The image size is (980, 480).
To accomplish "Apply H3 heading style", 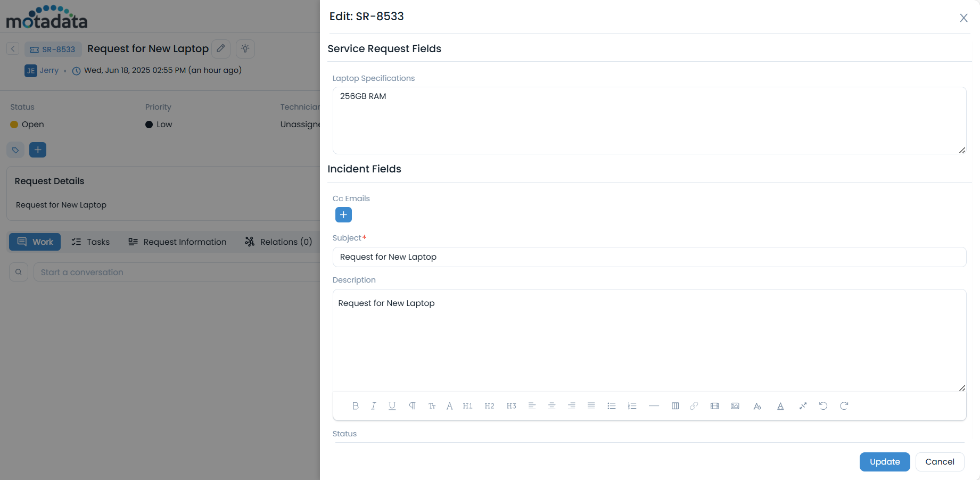I will (511, 406).
